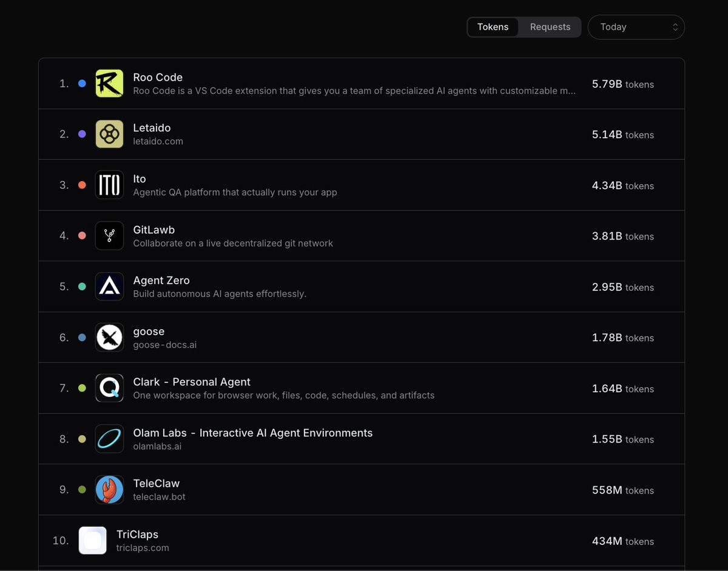The height and width of the screenshot is (571, 728).
Task: Open the Agent Zero title link
Action: [161, 280]
